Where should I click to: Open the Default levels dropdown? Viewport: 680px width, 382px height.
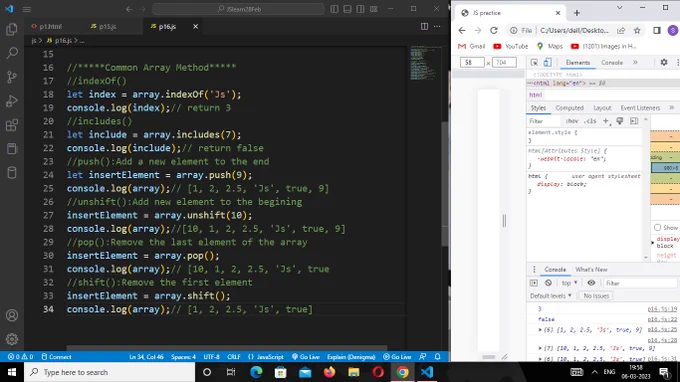(550, 296)
